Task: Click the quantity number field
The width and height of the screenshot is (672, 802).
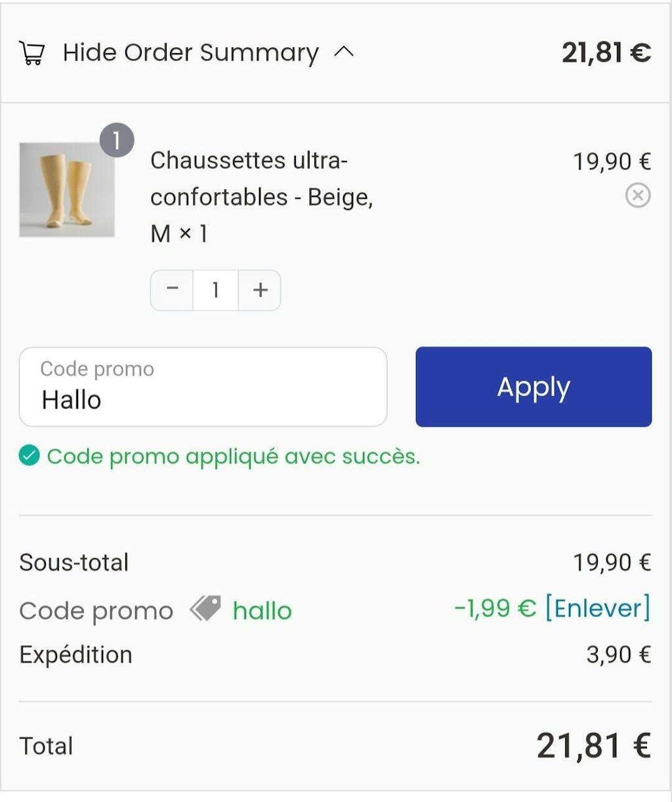Action: click(215, 289)
